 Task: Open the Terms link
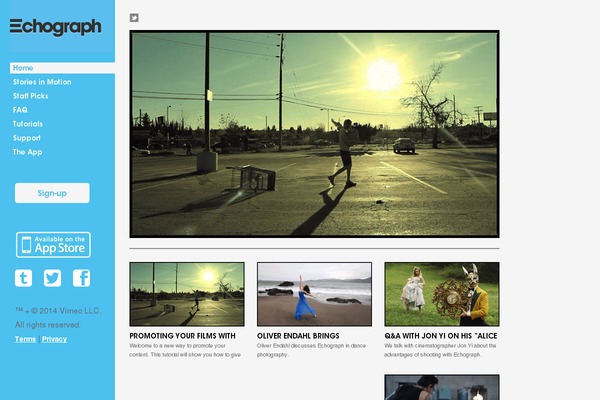point(25,339)
